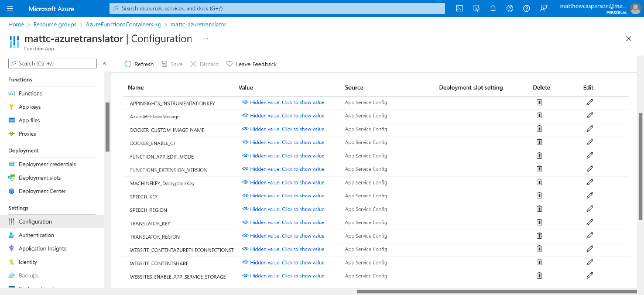
Task: Launch Cloud Shell from the top bar
Action: [460, 8]
